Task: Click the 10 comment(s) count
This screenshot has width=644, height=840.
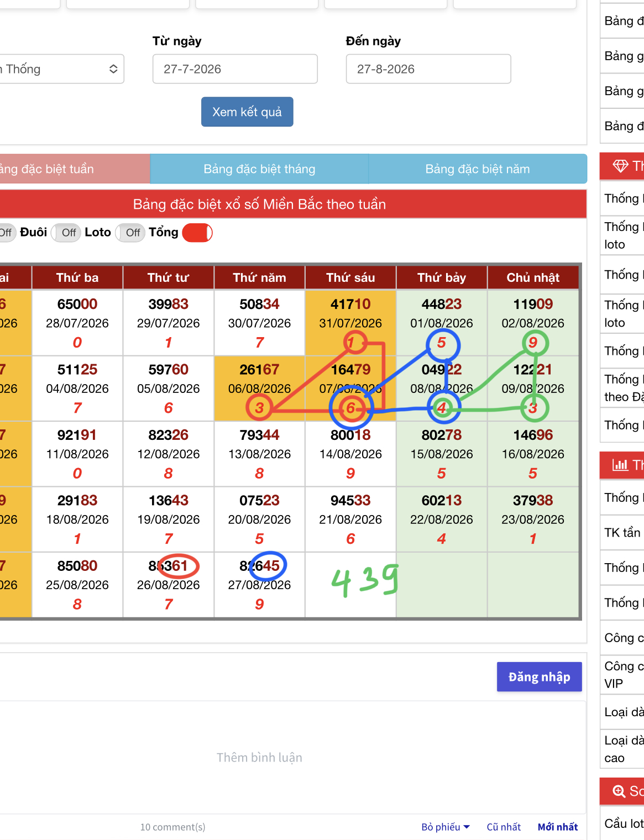Action: point(172,827)
